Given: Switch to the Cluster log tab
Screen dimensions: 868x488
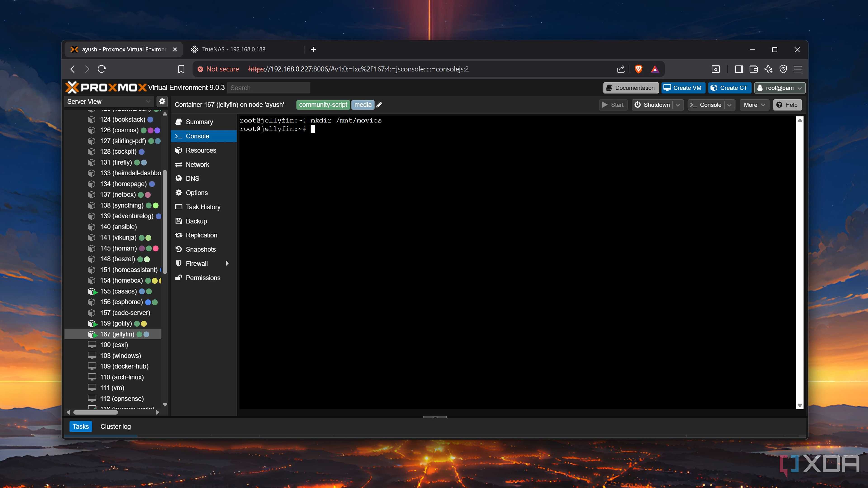Looking at the screenshot, I should (116, 426).
